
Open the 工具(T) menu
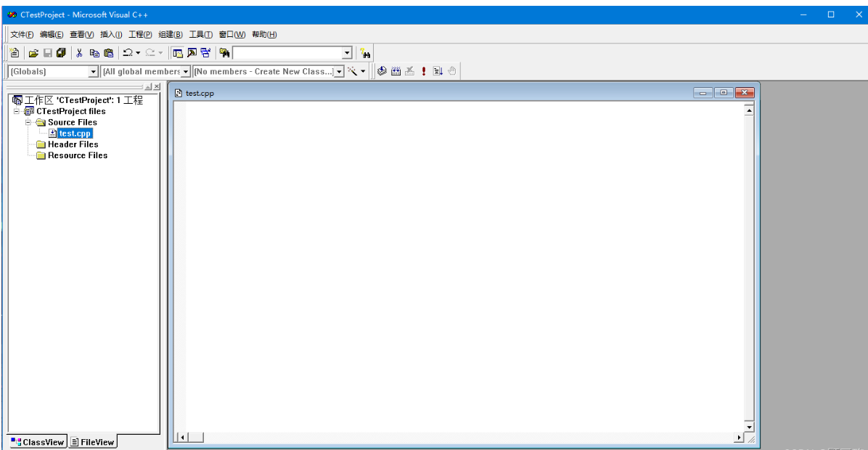(x=200, y=34)
